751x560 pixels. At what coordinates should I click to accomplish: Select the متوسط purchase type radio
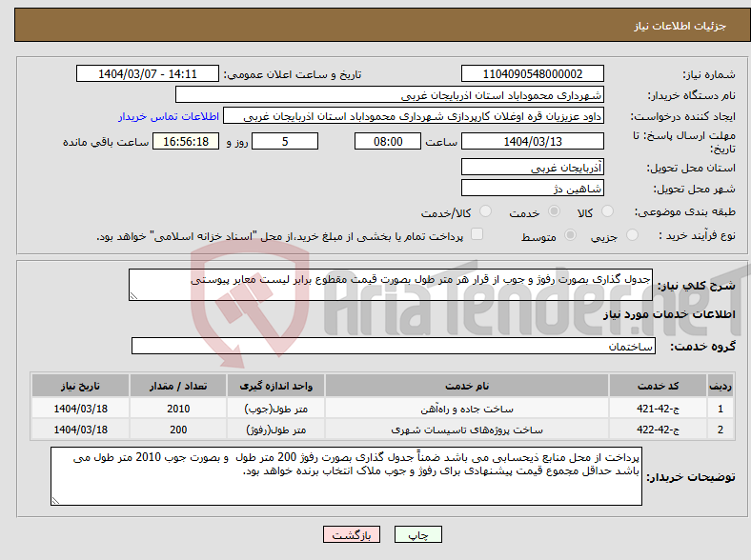pos(570,234)
